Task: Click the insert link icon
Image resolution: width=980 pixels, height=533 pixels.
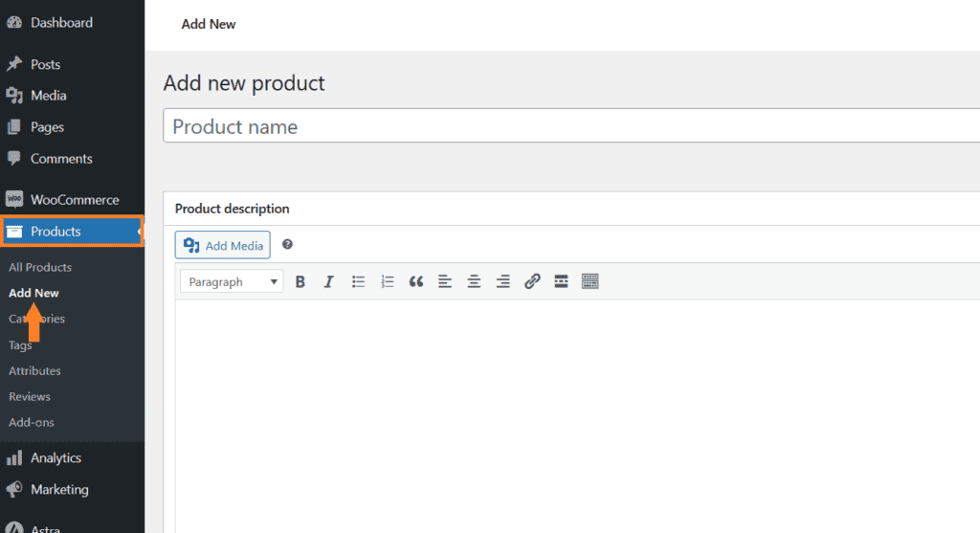Action: click(532, 281)
